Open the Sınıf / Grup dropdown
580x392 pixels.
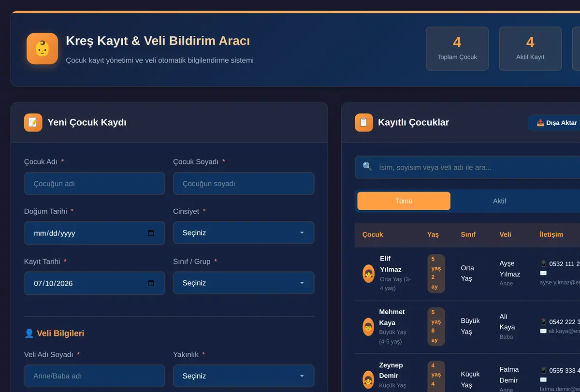coord(244,283)
